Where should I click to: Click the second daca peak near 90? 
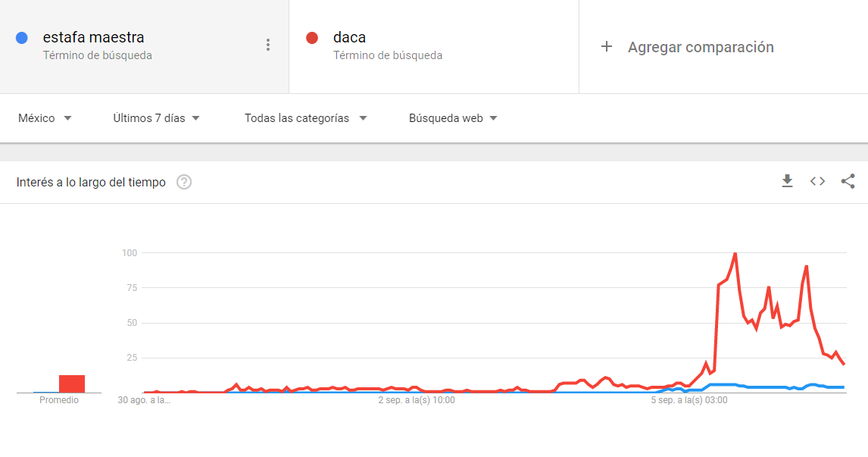(x=807, y=267)
